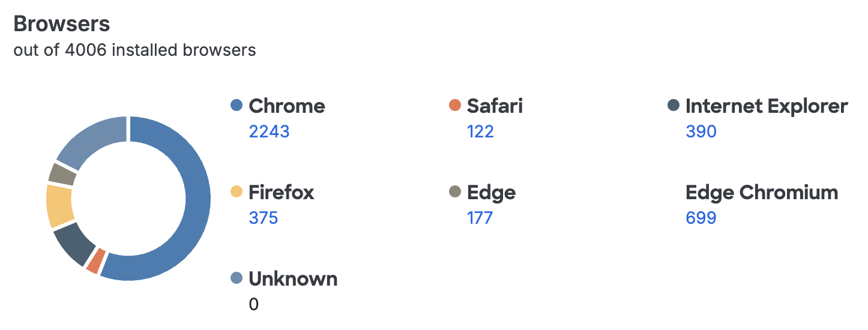
Task: Click the Unknown legend dot
Action: (237, 278)
